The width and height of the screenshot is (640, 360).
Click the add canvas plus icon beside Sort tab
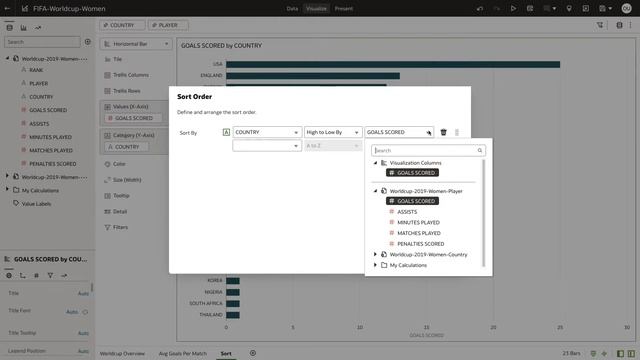253,353
